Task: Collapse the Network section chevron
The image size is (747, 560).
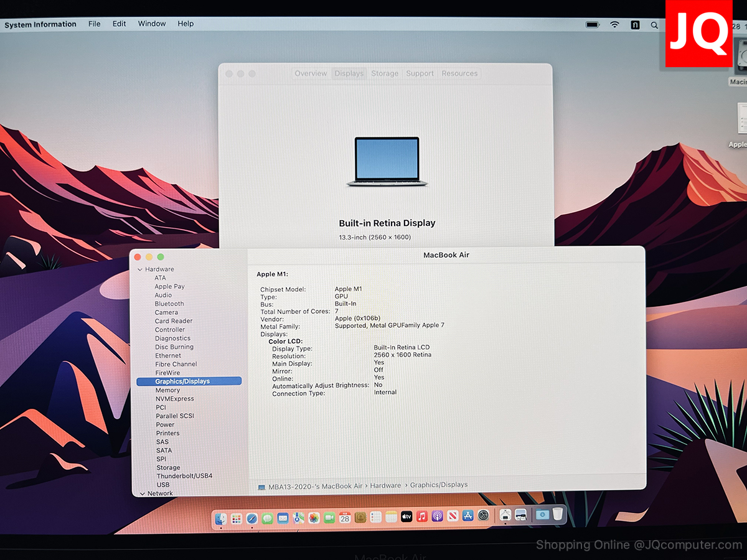Action: click(142, 493)
